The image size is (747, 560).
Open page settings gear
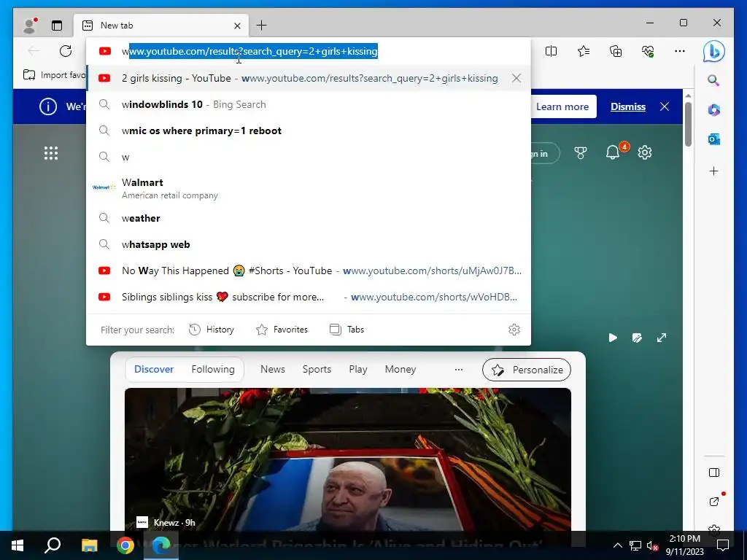[x=645, y=153]
